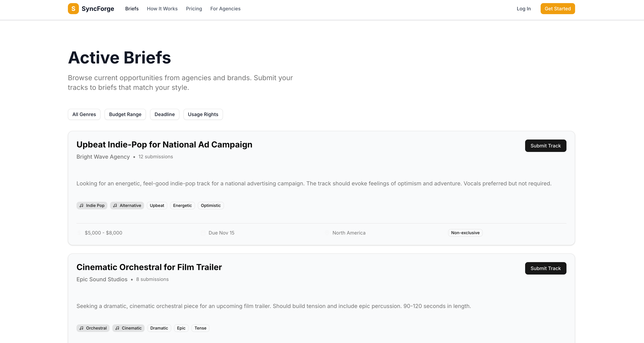Open the Usage Rights filter

pos(203,114)
